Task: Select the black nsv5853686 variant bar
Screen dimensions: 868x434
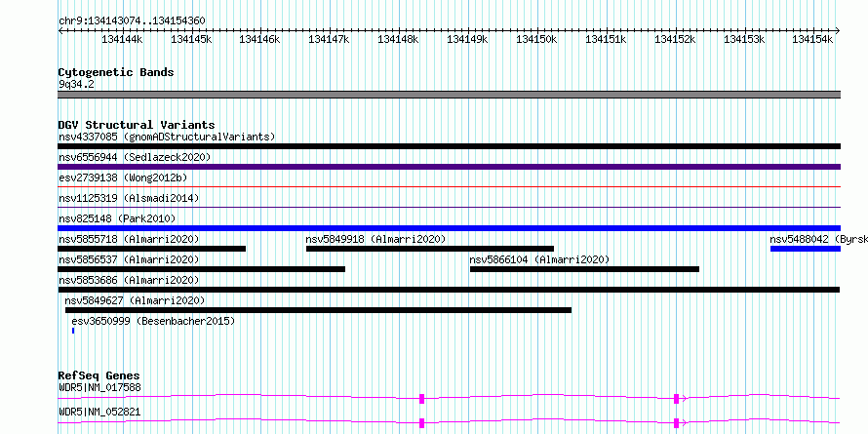Action: click(x=449, y=290)
